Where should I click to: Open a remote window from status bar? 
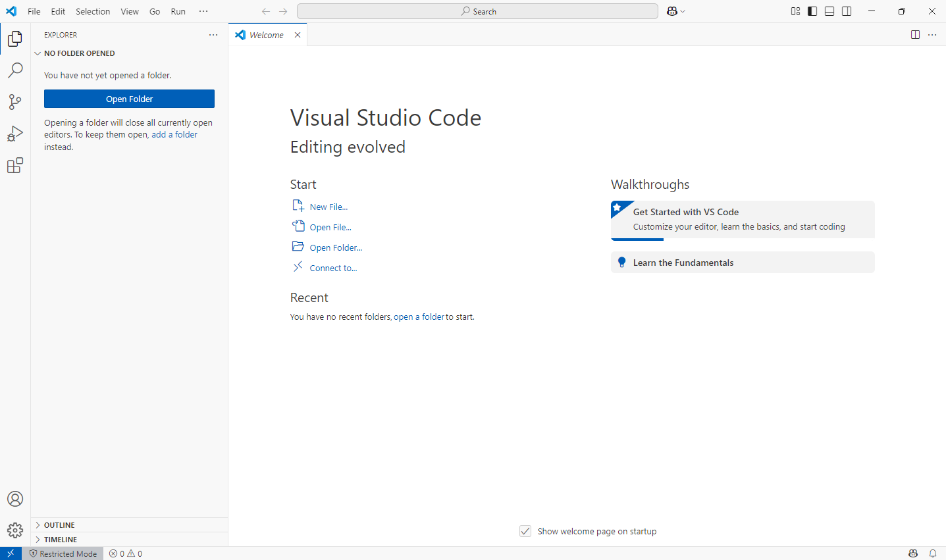pos(11,553)
